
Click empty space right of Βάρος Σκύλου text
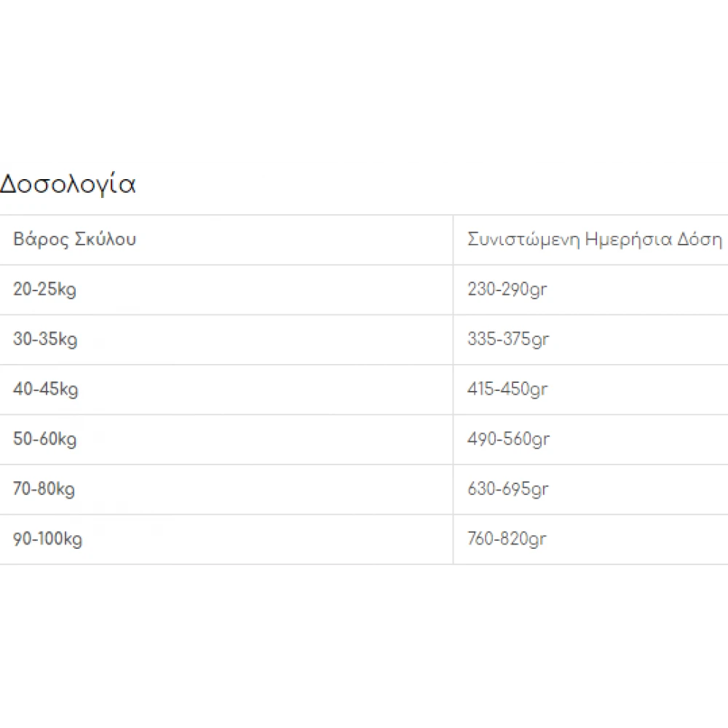click(291, 240)
